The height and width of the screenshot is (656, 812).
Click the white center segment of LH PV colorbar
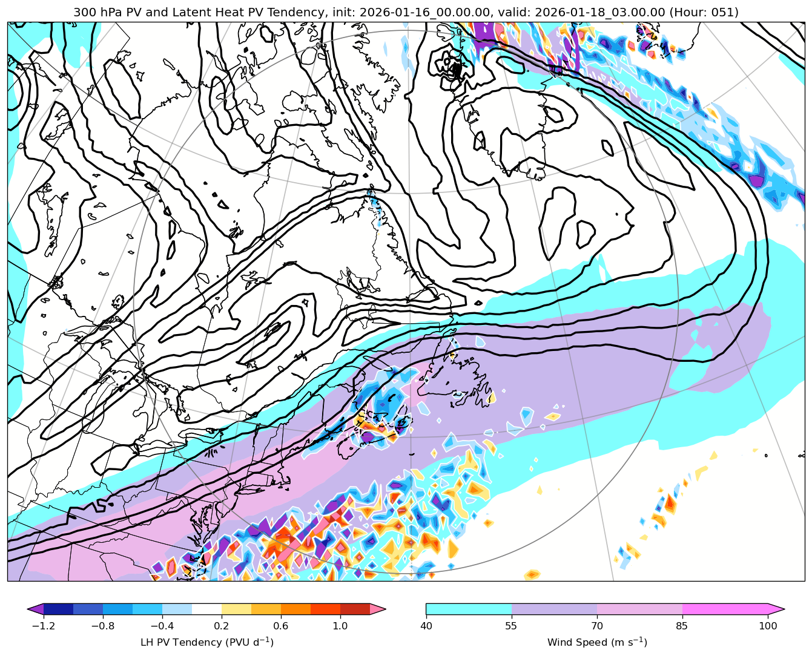(x=206, y=609)
